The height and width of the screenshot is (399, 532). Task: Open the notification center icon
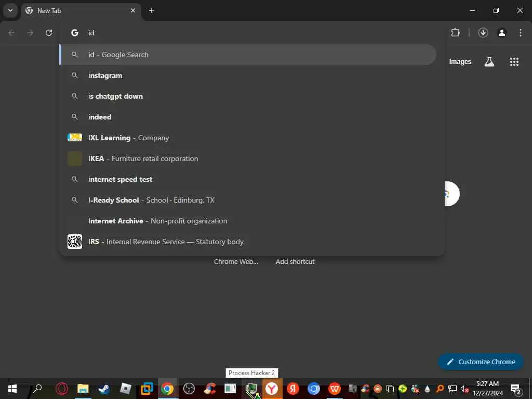(515, 389)
